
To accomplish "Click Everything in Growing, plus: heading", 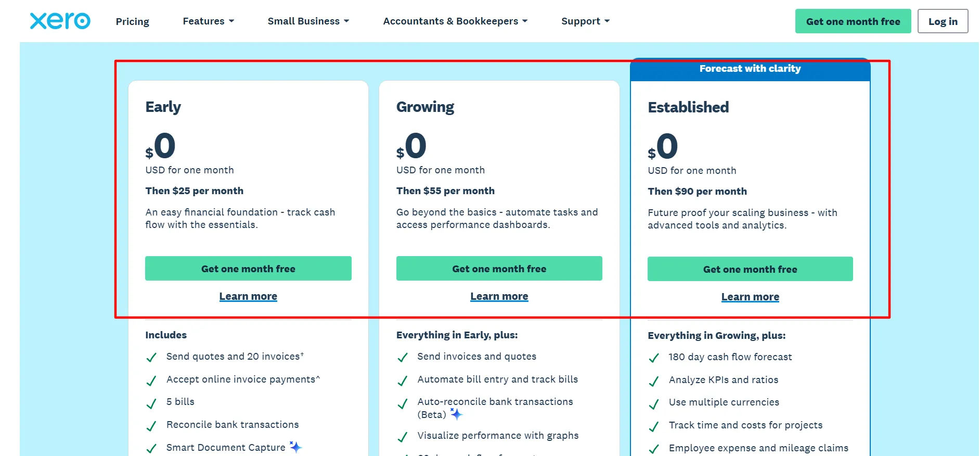I will (x=716, y=336).
